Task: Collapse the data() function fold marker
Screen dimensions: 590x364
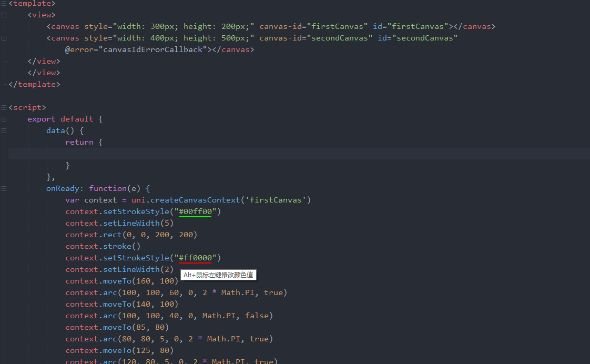Action: (4, 130)
